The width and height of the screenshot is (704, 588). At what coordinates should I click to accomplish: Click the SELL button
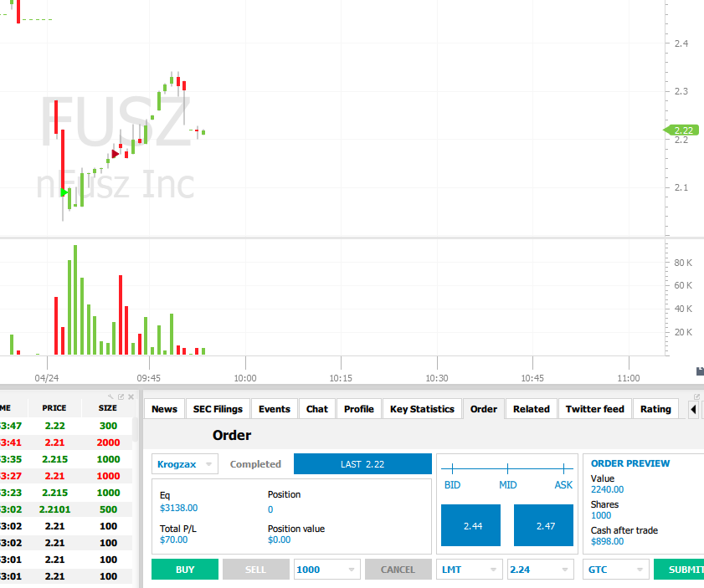tap(256, 569)
